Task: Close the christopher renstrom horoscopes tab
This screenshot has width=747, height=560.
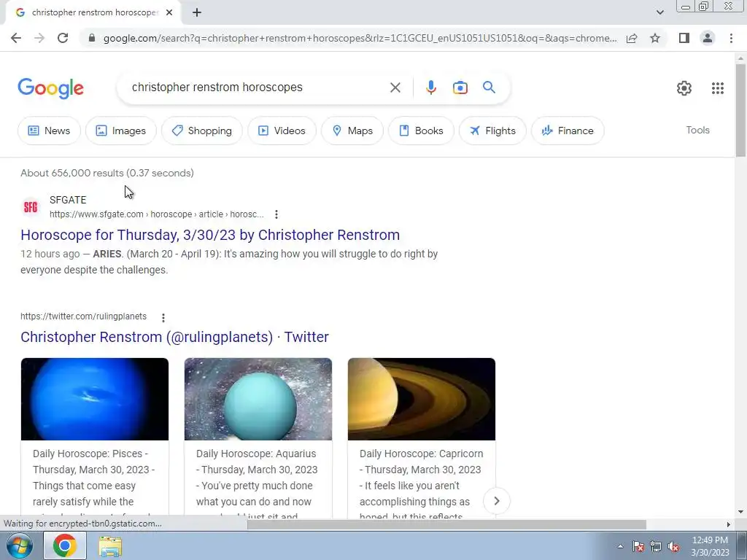Action: 169,12
